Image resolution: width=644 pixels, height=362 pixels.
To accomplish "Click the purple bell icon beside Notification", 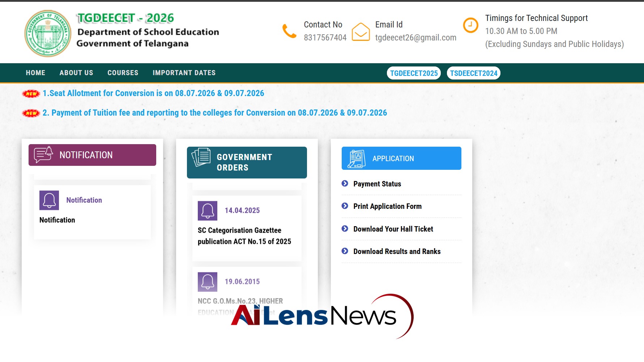I will pos(49,200).
